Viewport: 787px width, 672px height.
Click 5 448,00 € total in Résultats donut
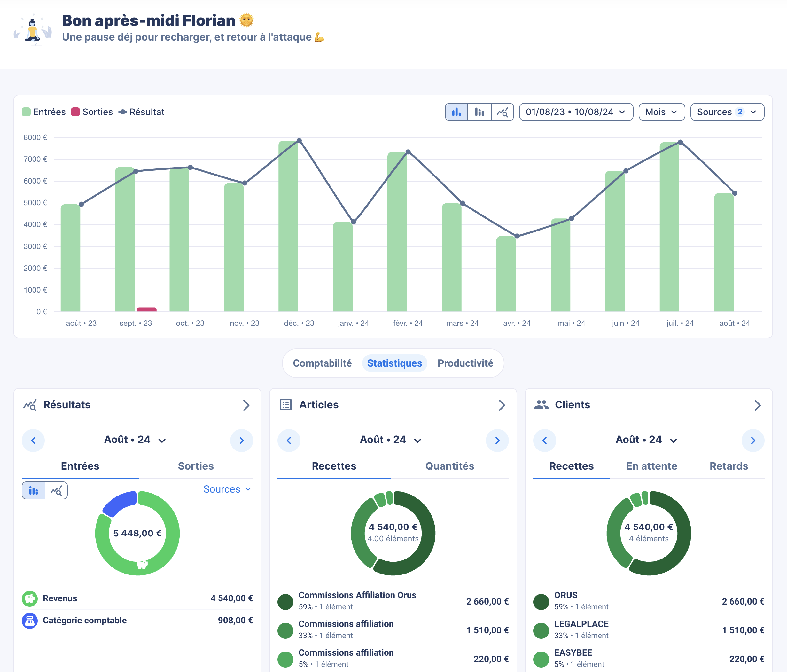pos(137,533)
